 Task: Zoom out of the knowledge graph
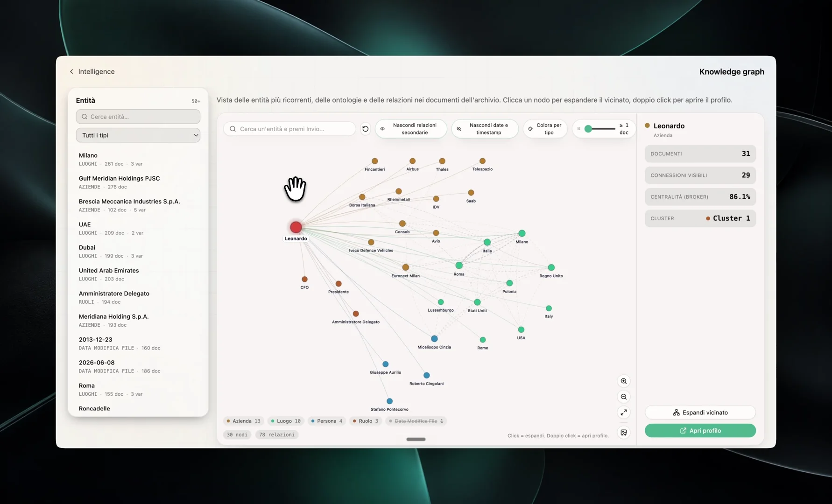click(624, 397)
